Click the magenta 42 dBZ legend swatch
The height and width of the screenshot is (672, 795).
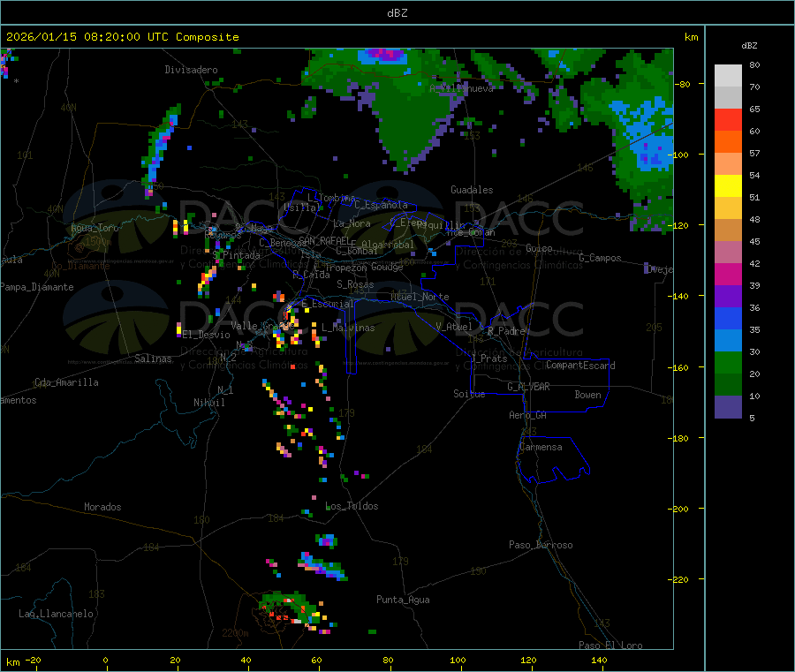728,274
